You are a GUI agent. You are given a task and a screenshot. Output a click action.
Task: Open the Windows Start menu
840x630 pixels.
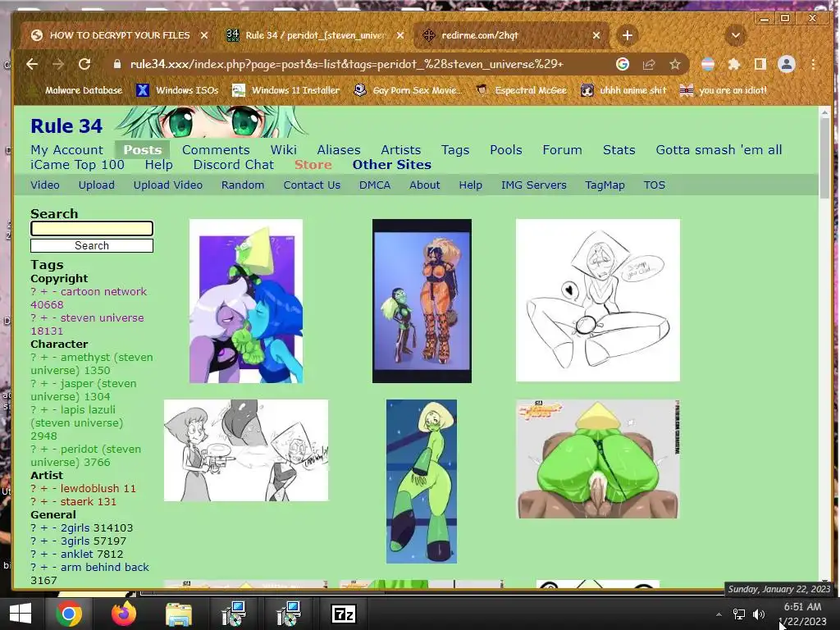coord(21,614)
